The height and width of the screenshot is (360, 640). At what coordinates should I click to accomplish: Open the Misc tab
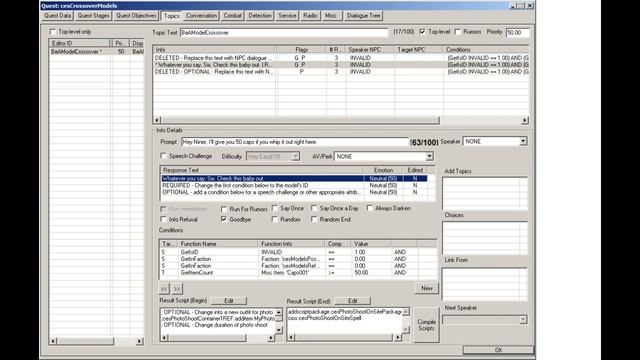click(331, 16)
